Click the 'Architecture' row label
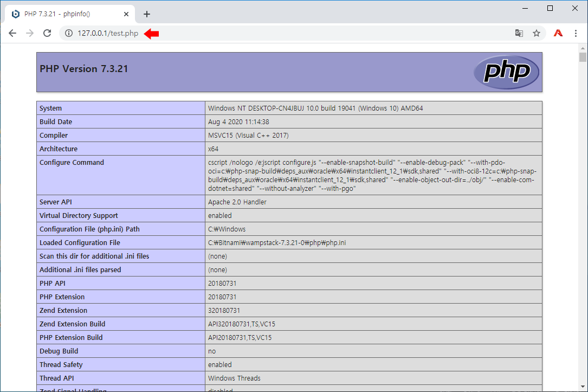 click(59, 149)
